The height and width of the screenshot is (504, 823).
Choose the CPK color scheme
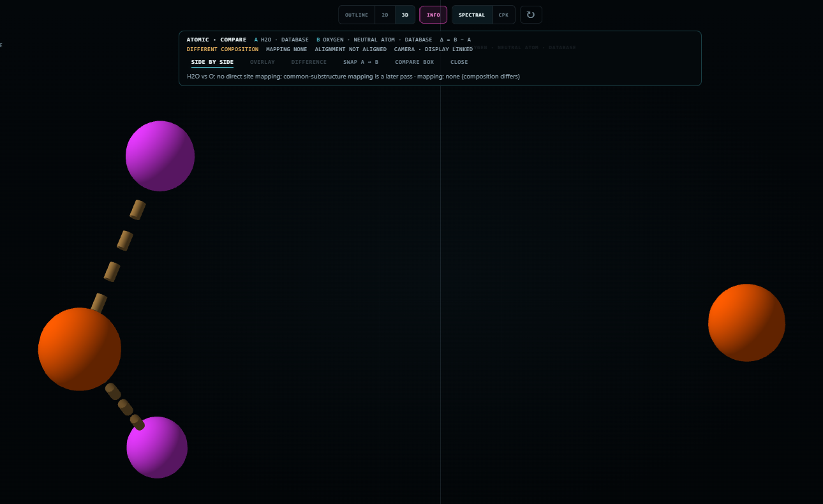coord(503,15)
